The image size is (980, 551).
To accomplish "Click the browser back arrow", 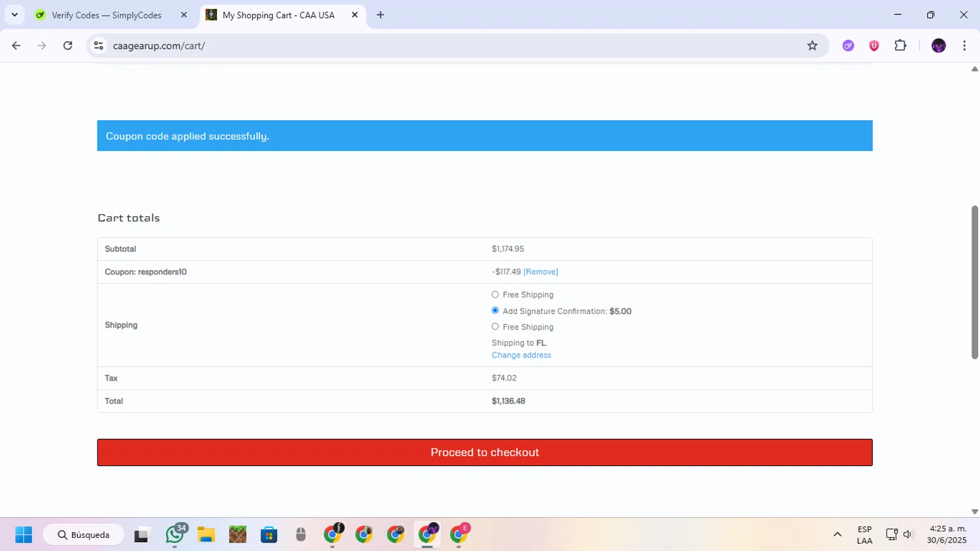I will [x=16, y=46].
